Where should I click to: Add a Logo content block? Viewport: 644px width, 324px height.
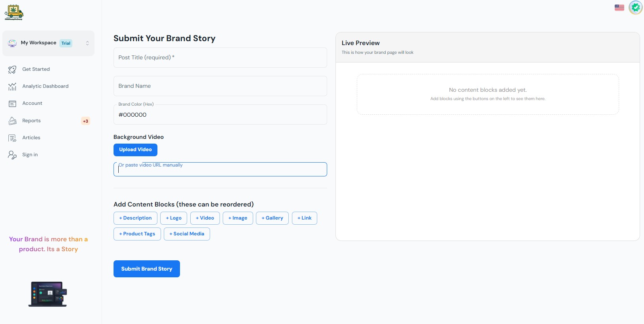(x=174, y=218)
